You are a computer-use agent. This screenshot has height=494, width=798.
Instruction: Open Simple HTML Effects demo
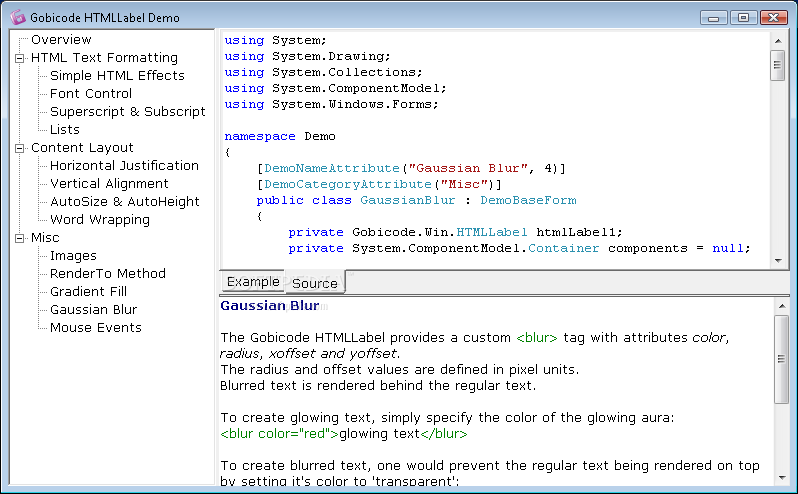point(117,76)
